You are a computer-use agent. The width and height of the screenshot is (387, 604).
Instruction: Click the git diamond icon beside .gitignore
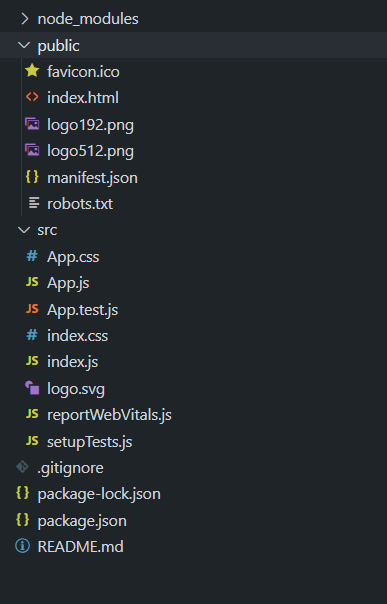coord(22,467)
